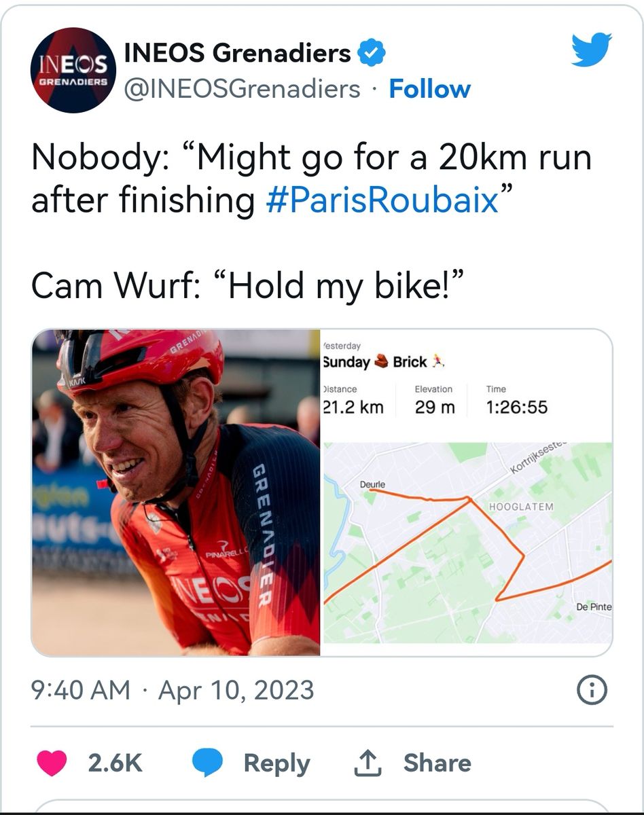
Task: Click the share upload arrow icon
Action: pyautogui.click(x=368, y=763)
